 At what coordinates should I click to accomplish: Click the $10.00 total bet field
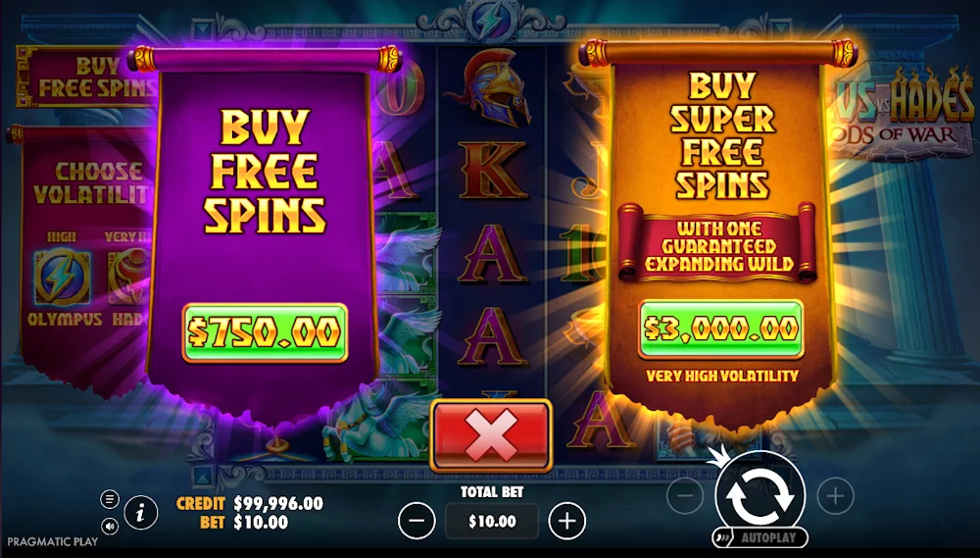tap(492, 521)
